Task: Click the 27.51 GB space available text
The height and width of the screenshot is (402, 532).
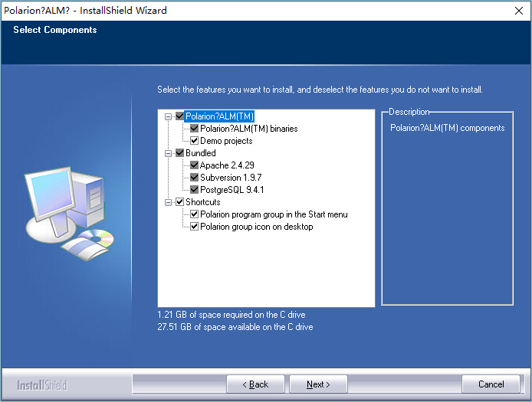Action: [x=235, y=327]
